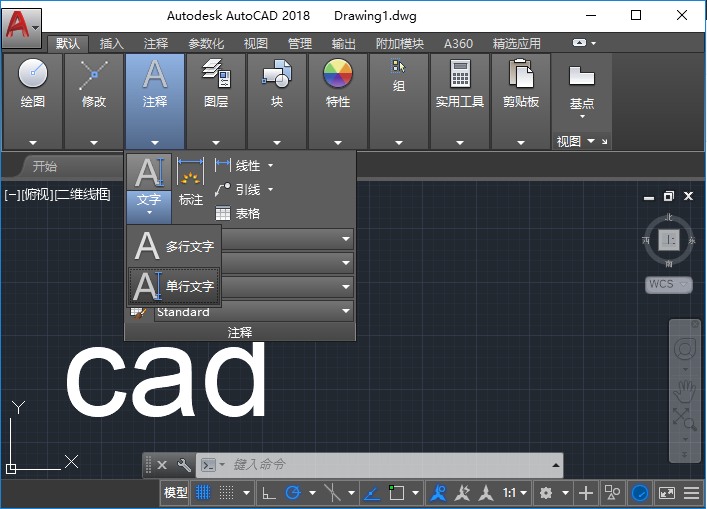Toggle polar tracking
This screenshot has height=509, width=707.
(x=293, y=493)
